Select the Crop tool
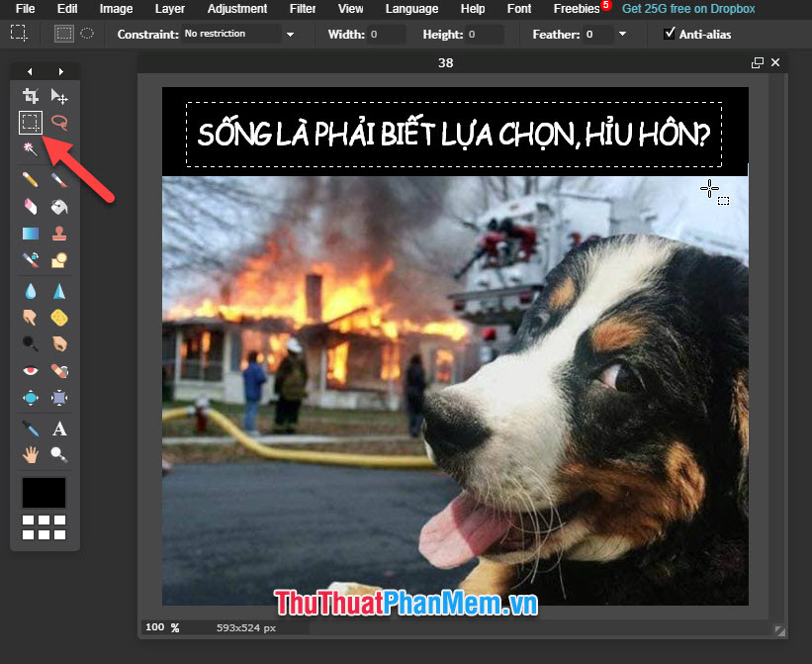Image resolution: width=812 pixels, height=664 pixels. [31, 96]
